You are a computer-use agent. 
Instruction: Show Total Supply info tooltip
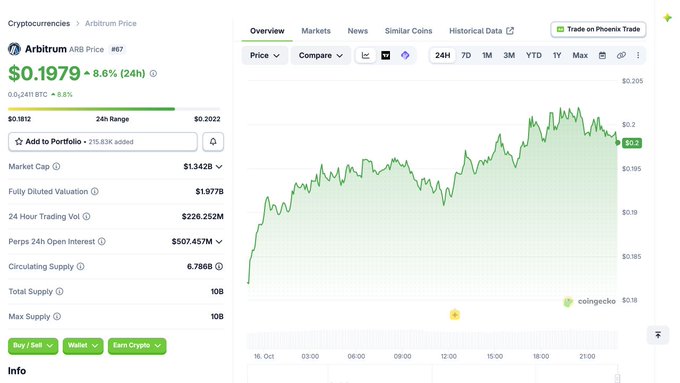coord(59,291)
